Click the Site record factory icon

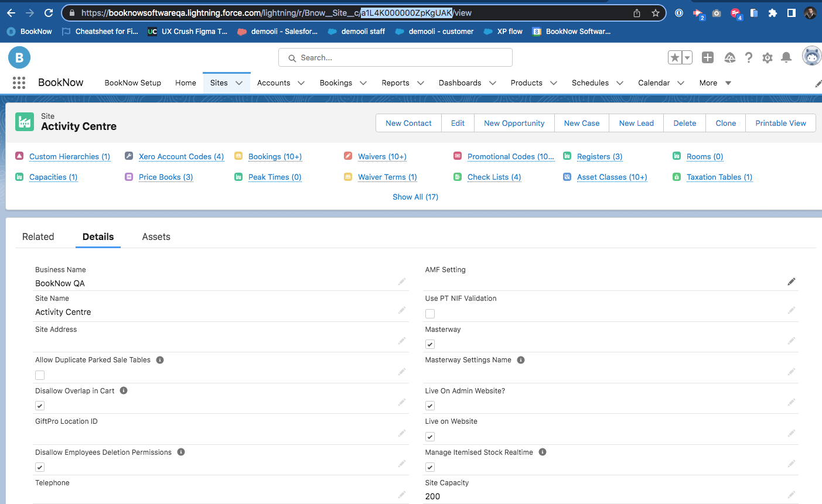point(25,122)
